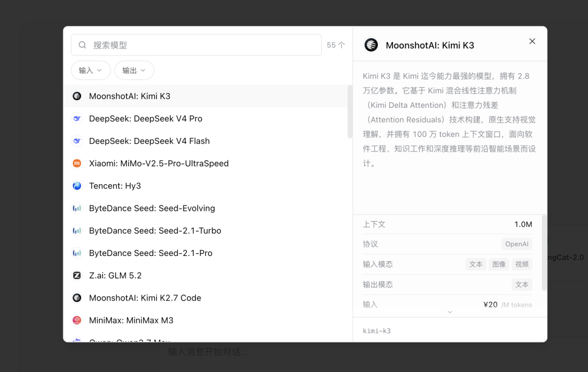The height and width of the screenshot is (372, 588).
Task: Click the MiniMax M3 red logo icon
Action: coord(77,320)
